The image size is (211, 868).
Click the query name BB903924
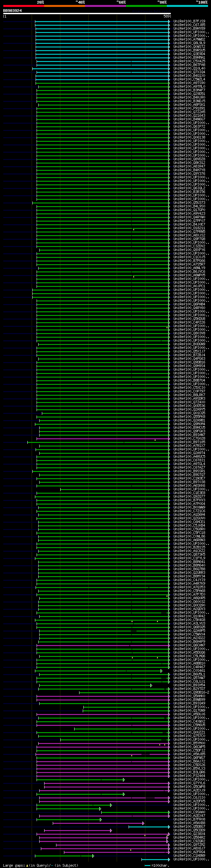pos(13,11)
